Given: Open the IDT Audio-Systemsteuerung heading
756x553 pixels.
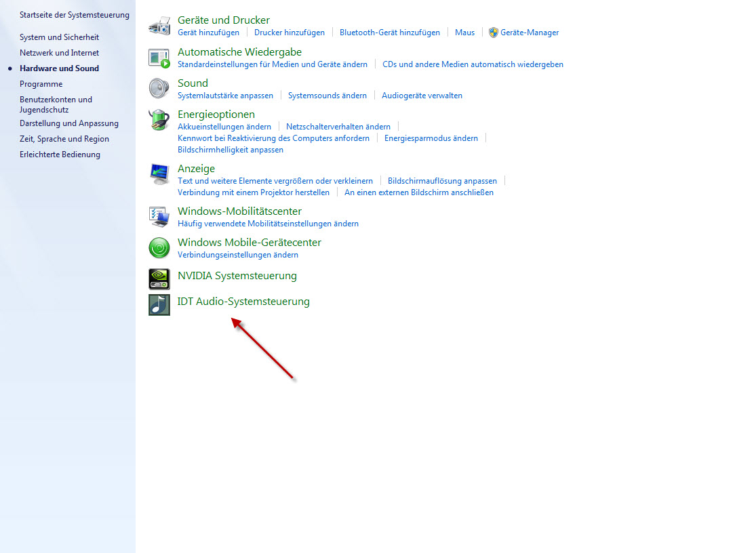Looking at the screenshot, I should 243,302.
